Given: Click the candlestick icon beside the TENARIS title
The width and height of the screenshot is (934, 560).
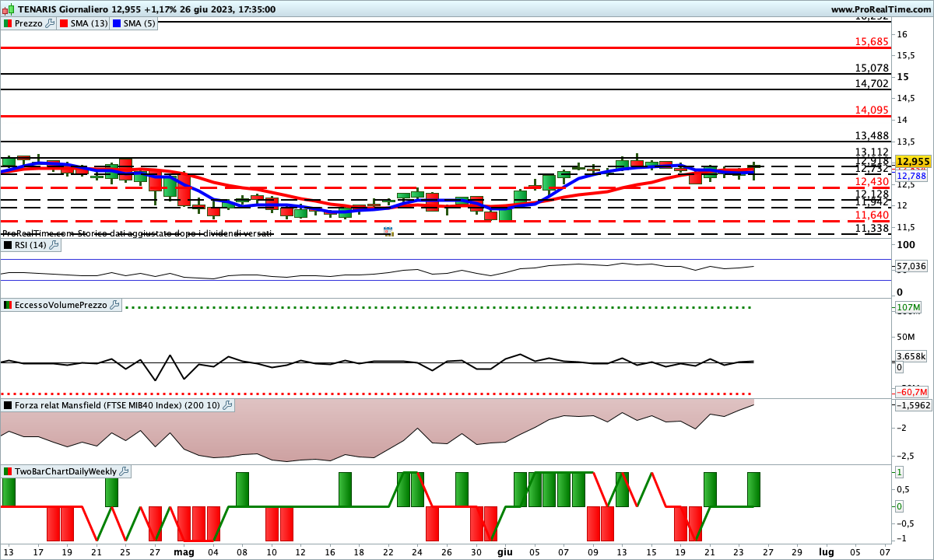Looking at the screenshot, I should 8,9.
